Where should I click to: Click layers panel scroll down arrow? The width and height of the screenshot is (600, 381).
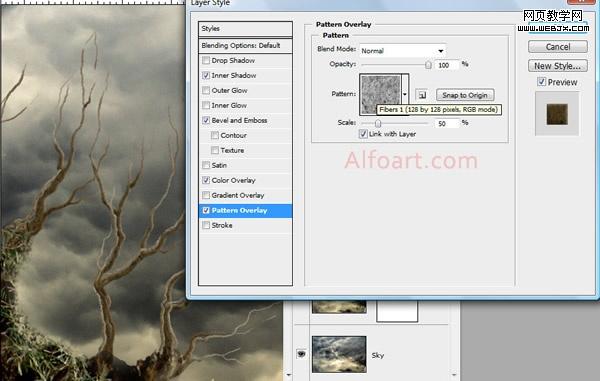(x=454, y=375)
